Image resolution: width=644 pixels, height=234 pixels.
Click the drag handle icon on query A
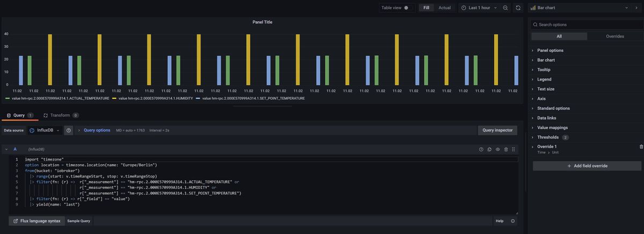514,149
